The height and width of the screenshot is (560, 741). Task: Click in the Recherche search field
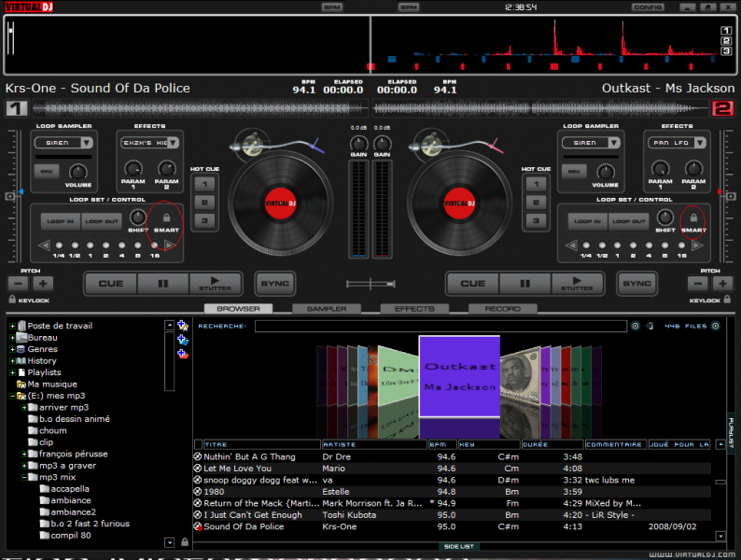pos(440,327)
